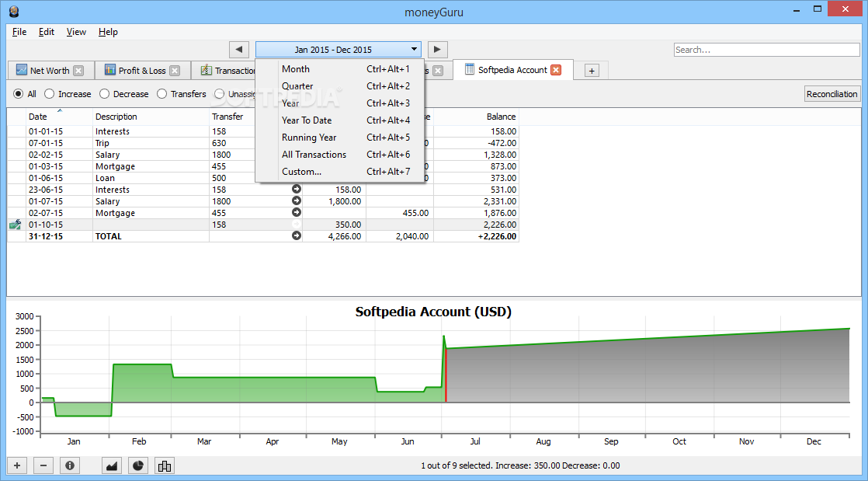Click the Profit & Loss tab bar icon
This screenshot has width=868, height=481.
tap(109, 70)
